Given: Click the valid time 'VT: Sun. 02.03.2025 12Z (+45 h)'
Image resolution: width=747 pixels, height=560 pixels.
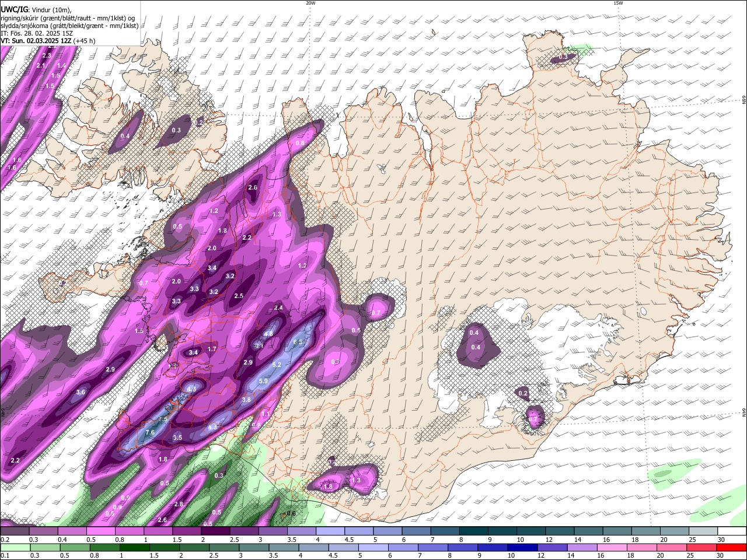Looking at the screenshot, I should pyautogui.click(x=48, y=41).
